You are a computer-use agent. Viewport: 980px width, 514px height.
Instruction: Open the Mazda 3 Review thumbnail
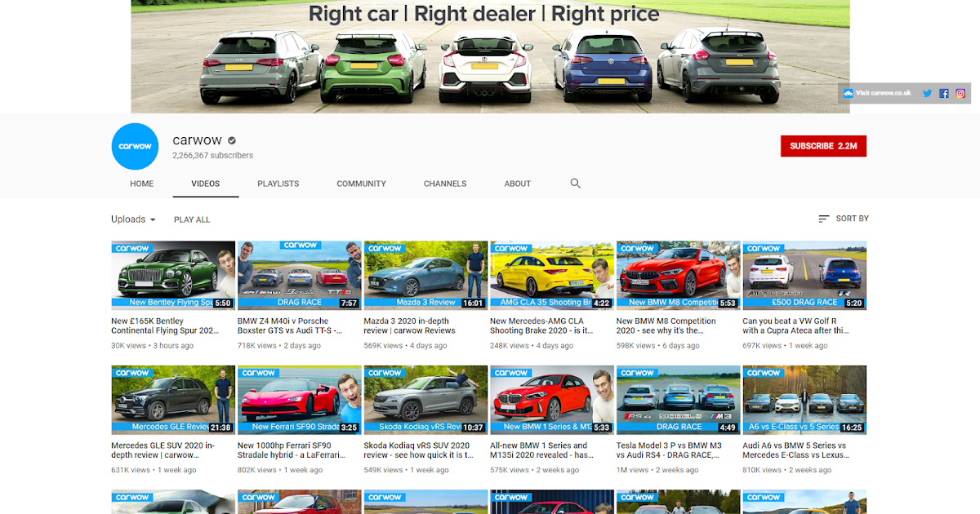click(425, 275)
